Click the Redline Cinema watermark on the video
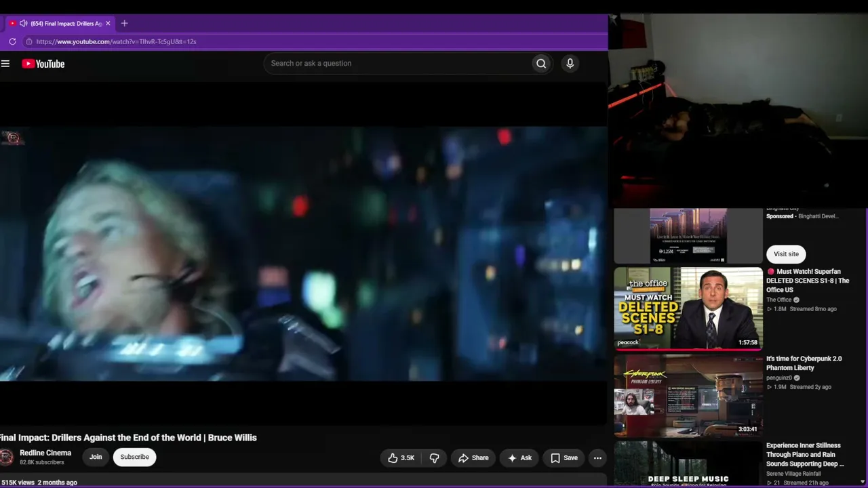 point(13,138)
